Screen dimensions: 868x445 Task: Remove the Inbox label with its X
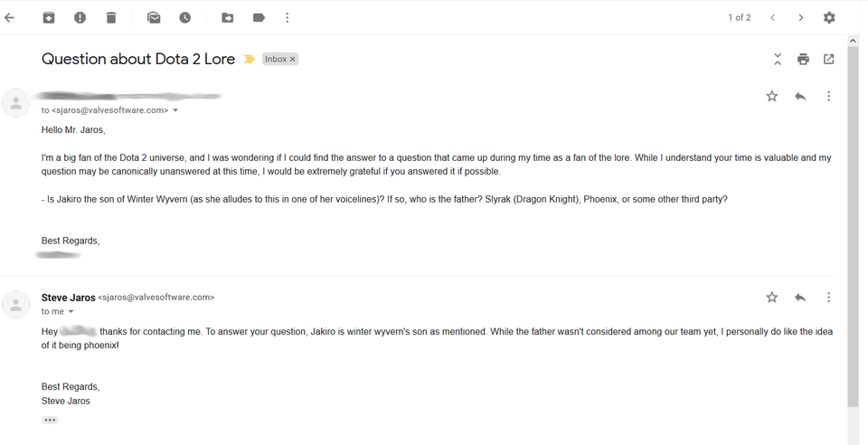click(293, 59)
